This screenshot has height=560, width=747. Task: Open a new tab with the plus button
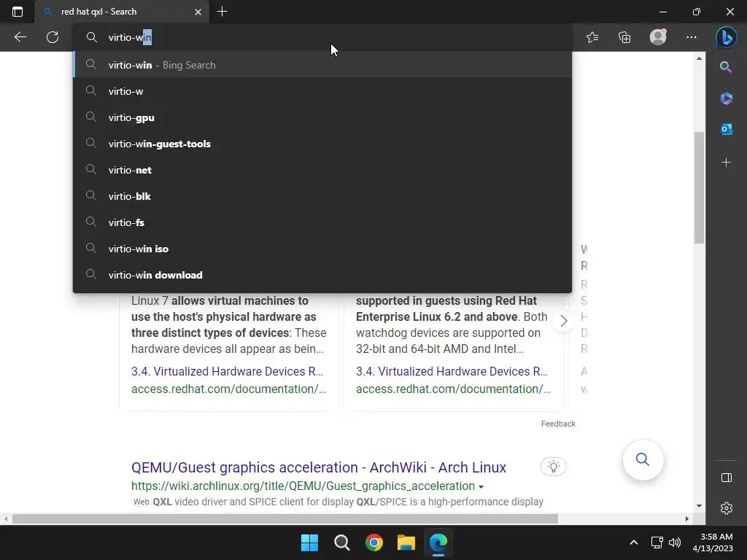222,12
